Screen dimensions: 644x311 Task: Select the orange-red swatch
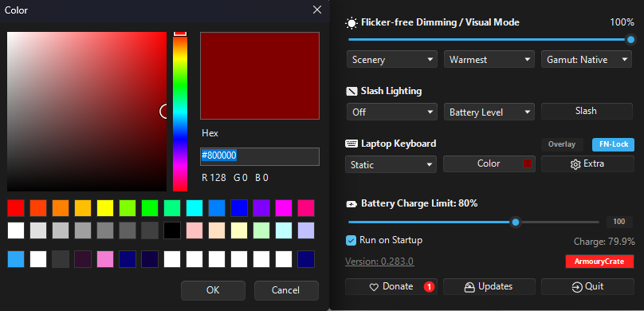tap(38, 208)
